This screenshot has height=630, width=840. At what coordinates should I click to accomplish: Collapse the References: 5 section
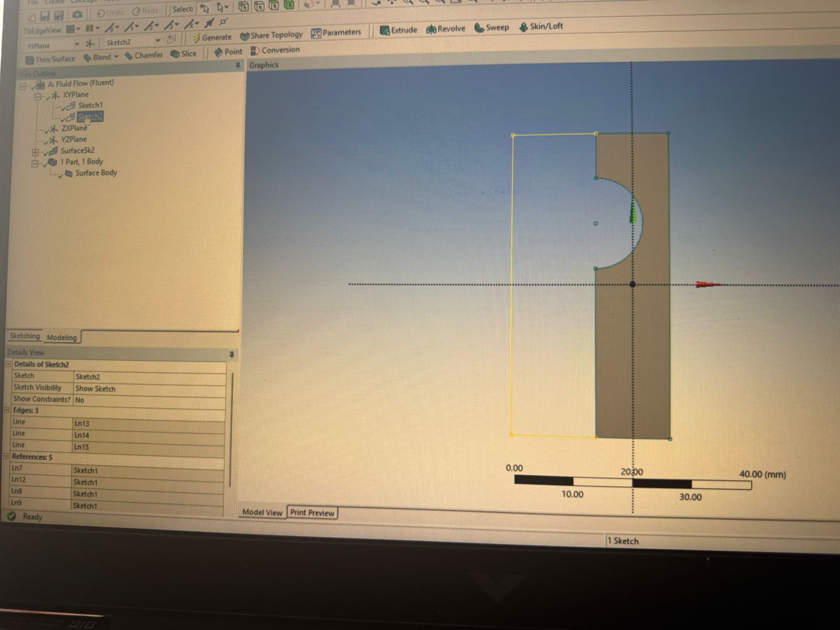7,456
